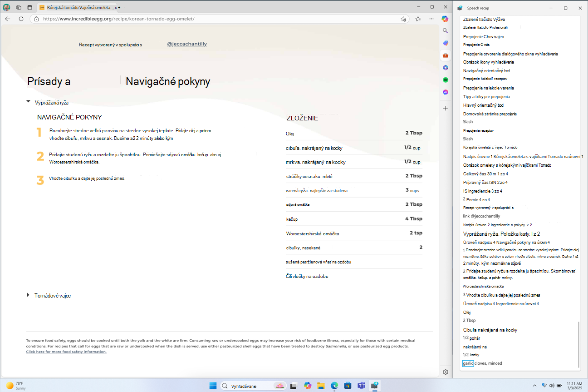Open the sidebar Search icon
The height and width of the screenshot is (392, 588).
pyautogui.click(x=446, y=31)
